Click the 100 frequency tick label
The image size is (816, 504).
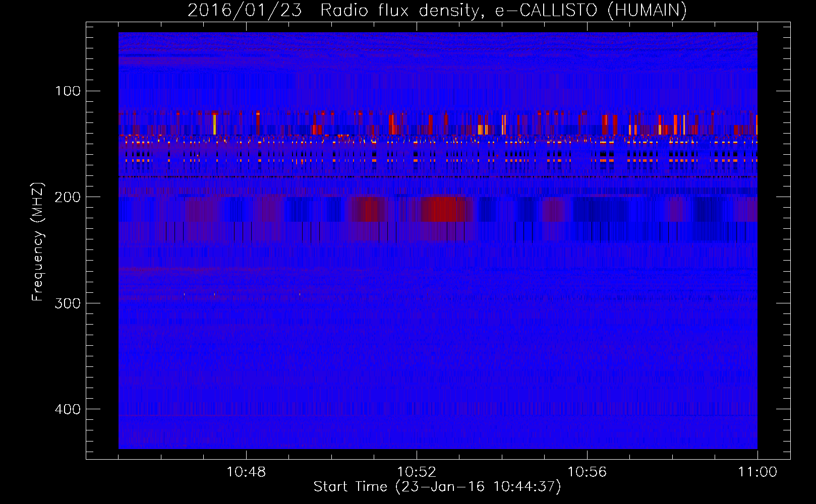point(68,91)
